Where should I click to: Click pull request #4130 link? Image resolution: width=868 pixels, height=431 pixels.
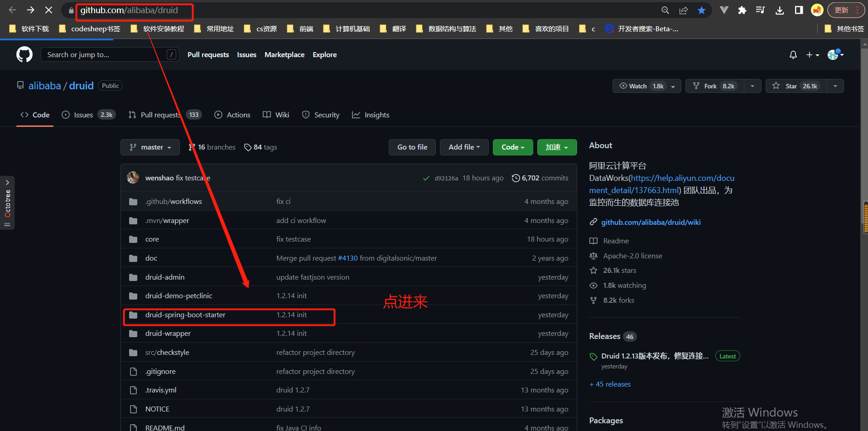point(348,258)
